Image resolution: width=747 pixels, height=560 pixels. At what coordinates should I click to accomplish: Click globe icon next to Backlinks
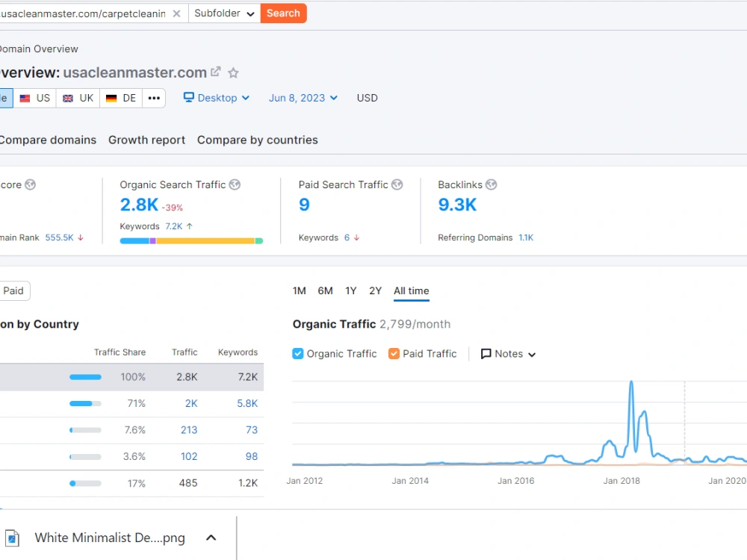coord(492,184)
